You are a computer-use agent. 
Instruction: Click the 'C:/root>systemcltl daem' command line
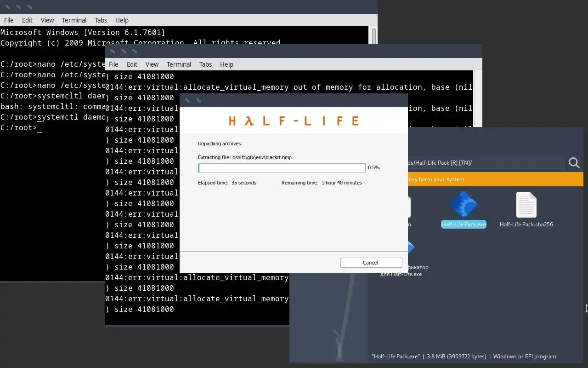53,96
